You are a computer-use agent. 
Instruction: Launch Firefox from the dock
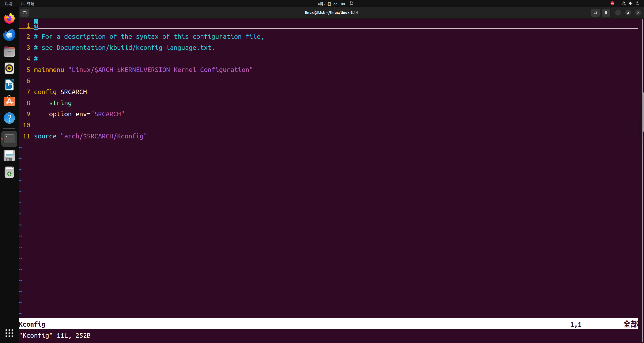coord(9,18)
